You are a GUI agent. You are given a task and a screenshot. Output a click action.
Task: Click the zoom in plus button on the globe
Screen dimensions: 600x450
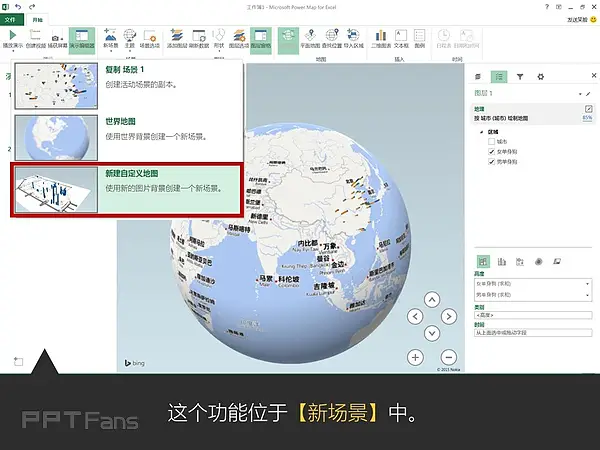[x=416, y=357]
